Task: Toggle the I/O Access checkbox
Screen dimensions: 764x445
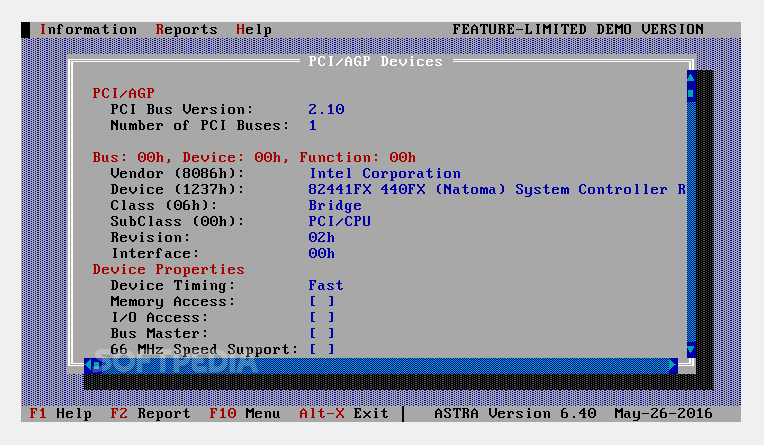Action: pyautogui.click(x=322, y=318)
